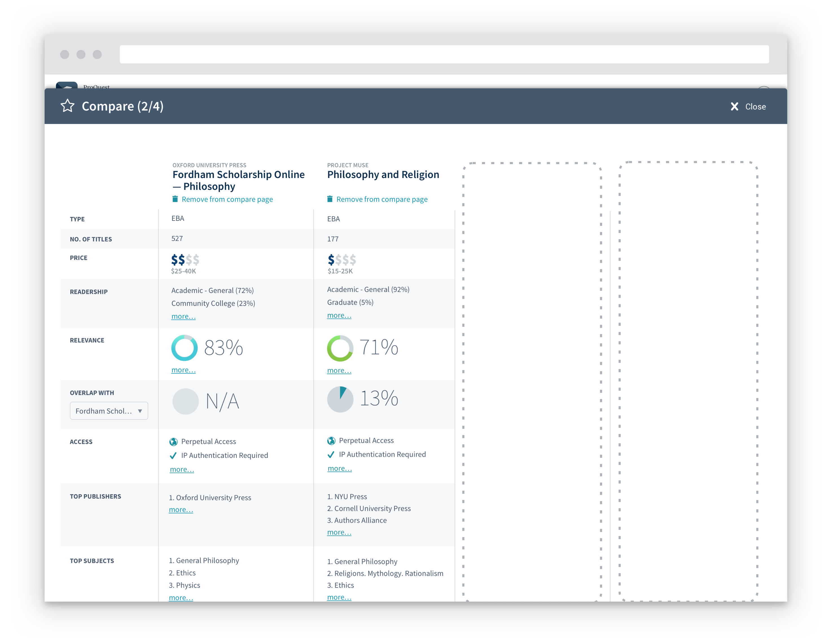Click the IP Authentication checkmark in Project Muse column

(331, 454)
